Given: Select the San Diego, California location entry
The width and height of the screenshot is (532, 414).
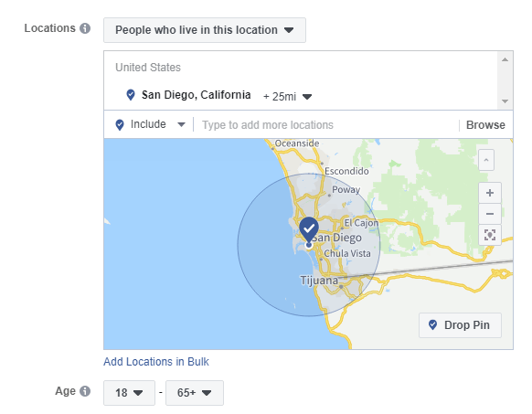Looking at the screenshot, I should coord(197,95).
